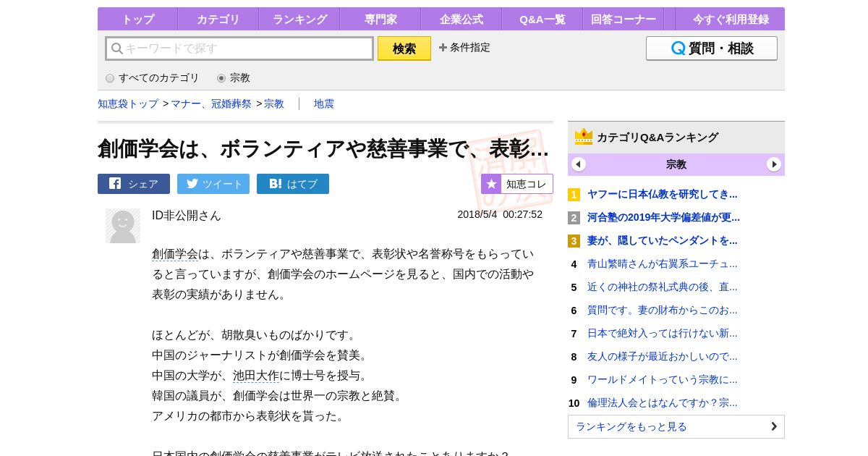This screenshot has height=456, width=868.
Task: Click the Twitter bird on ツイート button
Action: pos(192,183)
